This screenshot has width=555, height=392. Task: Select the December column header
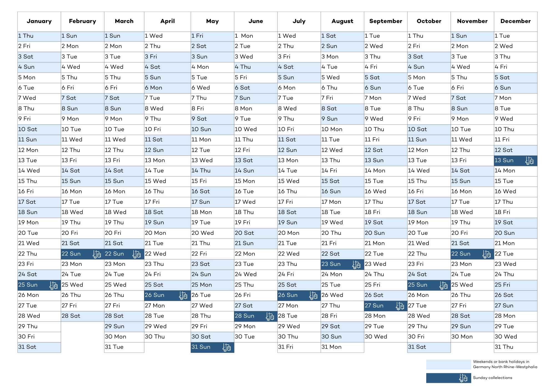point(515,21)
